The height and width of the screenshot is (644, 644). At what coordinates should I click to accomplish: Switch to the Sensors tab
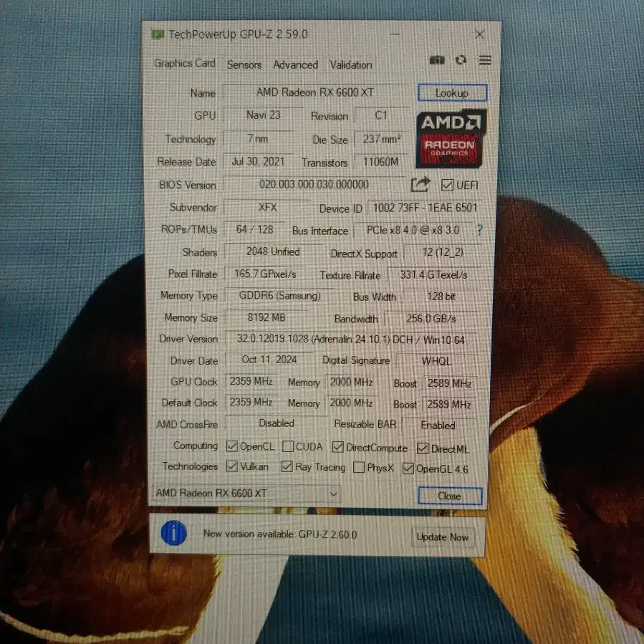point(244,64)
